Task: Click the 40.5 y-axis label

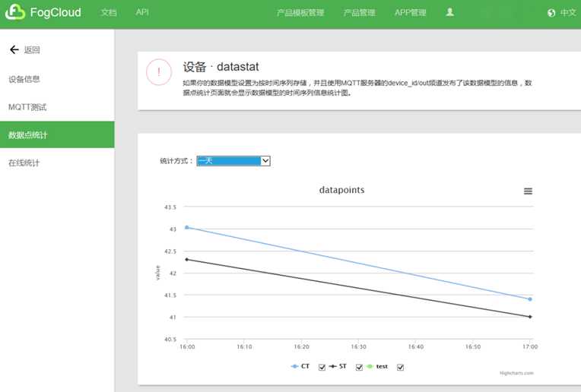Action: click(170, 340)
